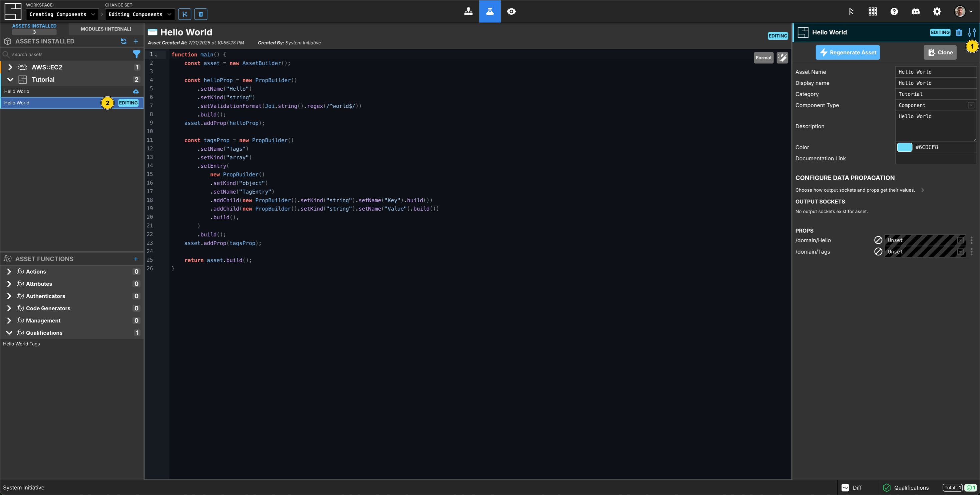Open the eye visualizer view icon

click(x=511, y=11)
